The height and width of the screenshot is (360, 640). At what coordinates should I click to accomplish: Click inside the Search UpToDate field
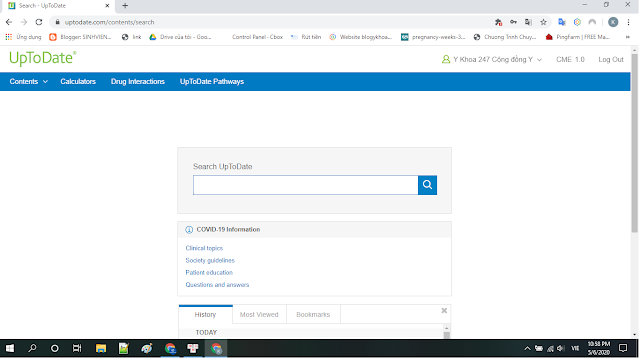point(305,185)
